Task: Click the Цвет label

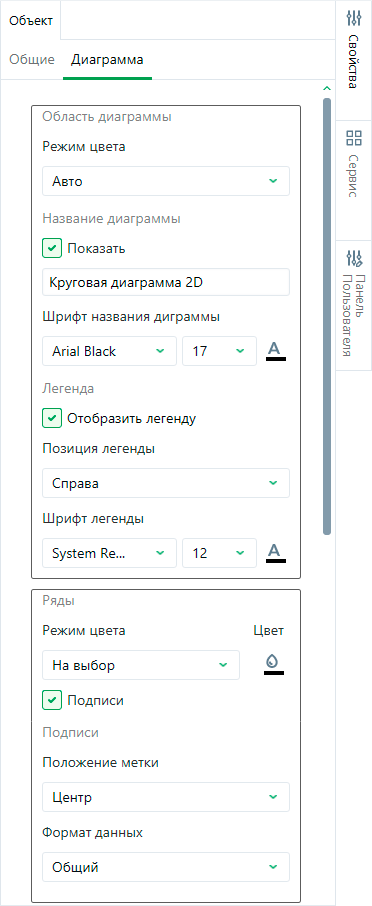Action: 269,630
